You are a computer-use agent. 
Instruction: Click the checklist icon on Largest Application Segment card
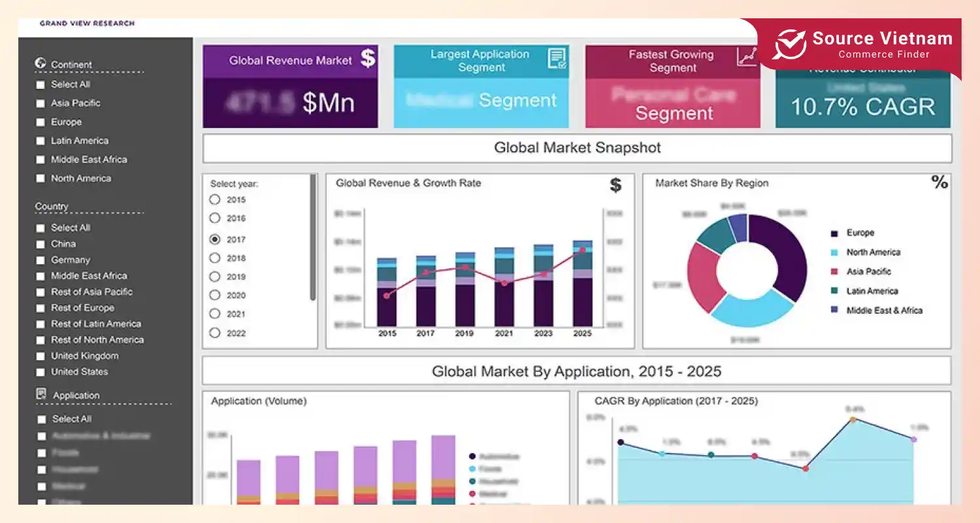pyautogui.click(x=557, y=59)
